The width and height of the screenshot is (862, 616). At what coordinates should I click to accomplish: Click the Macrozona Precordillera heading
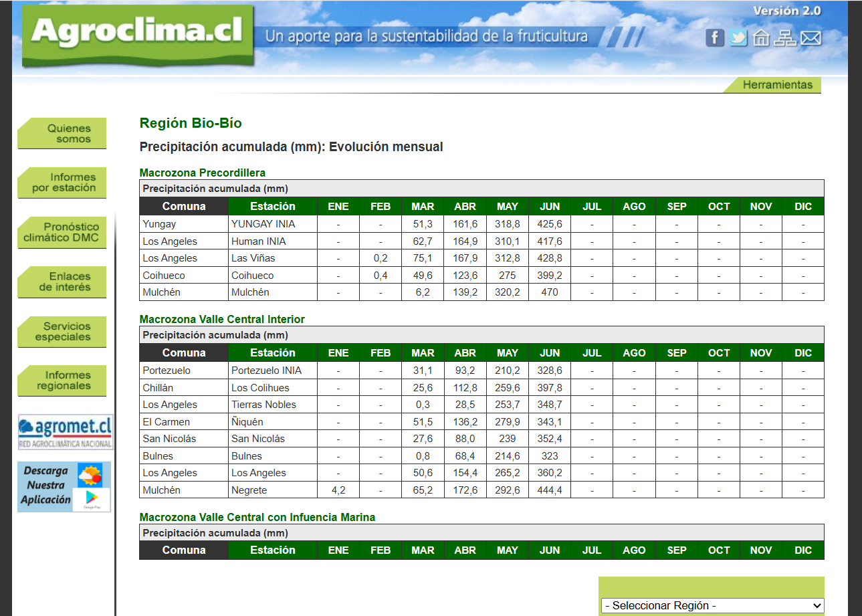tap(203, 173)
